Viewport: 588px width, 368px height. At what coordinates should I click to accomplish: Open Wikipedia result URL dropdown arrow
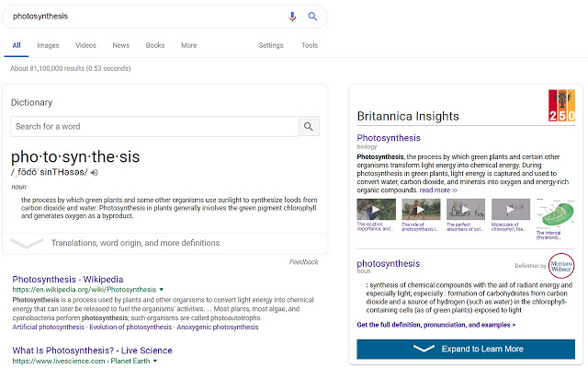pyautogui.click(x=162, y=290)
